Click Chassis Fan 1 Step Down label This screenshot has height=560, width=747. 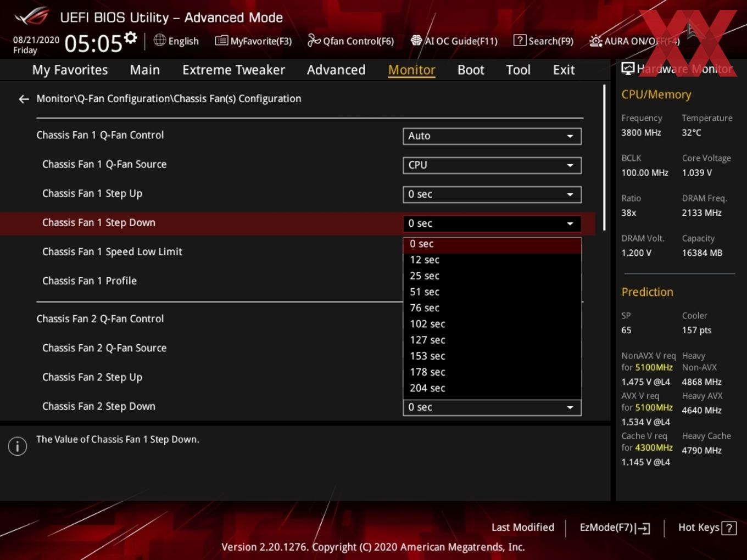99,223
